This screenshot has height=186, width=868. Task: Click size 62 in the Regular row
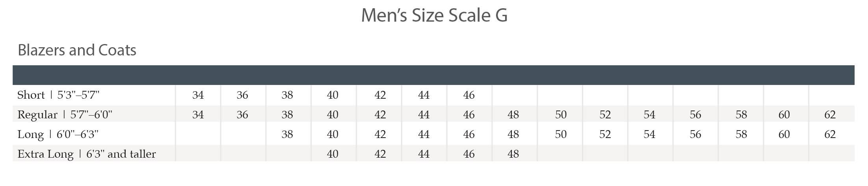[x=830, y=115]
